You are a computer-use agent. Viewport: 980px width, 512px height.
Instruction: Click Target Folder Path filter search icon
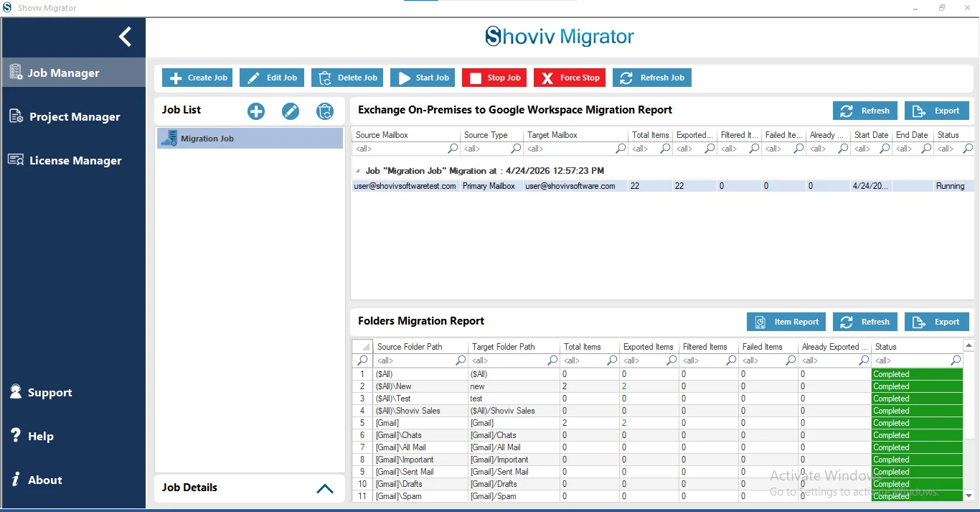[553, 360]
